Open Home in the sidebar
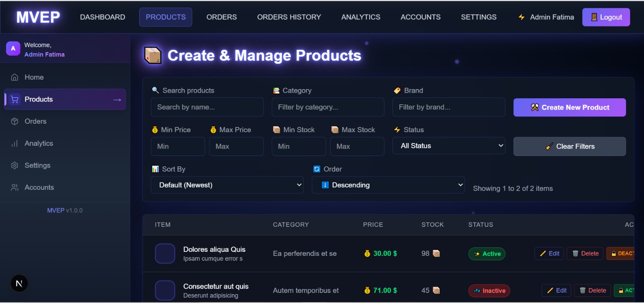644x303 pixels. point(65,77)
